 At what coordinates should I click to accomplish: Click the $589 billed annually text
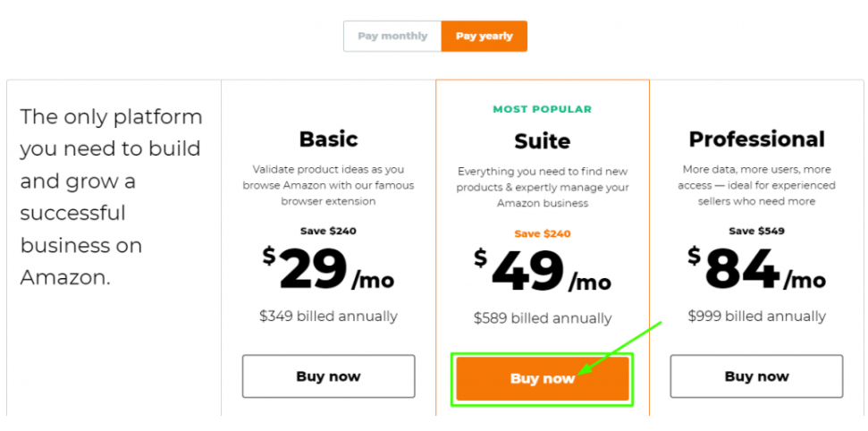543,318
